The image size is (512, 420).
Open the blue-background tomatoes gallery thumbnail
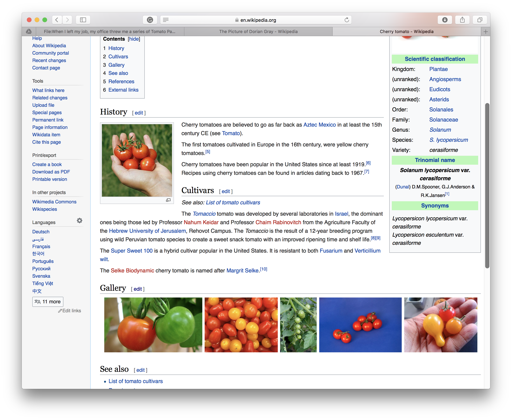pos(360,325)
